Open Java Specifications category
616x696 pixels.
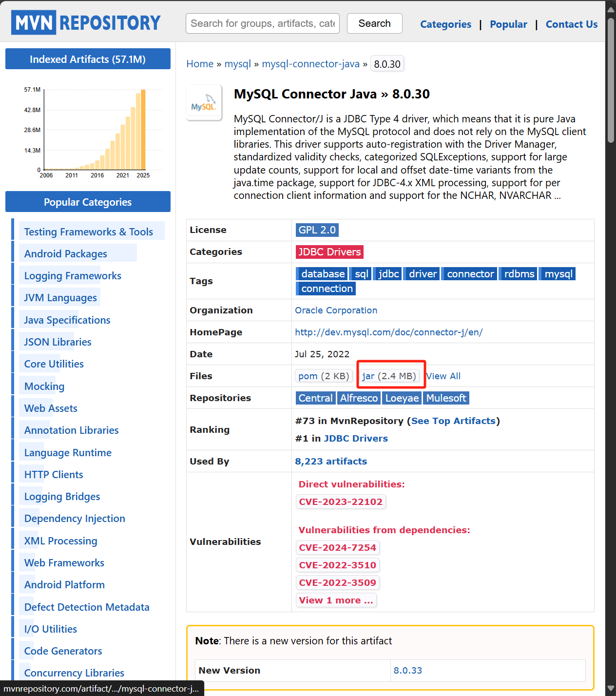[x=67, y=320]
